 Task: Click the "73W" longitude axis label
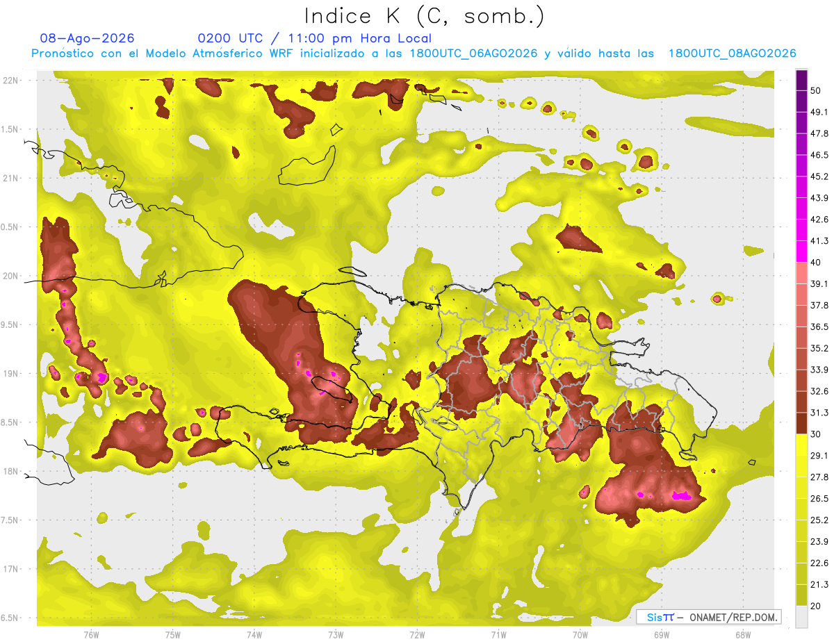pos(336,635)
